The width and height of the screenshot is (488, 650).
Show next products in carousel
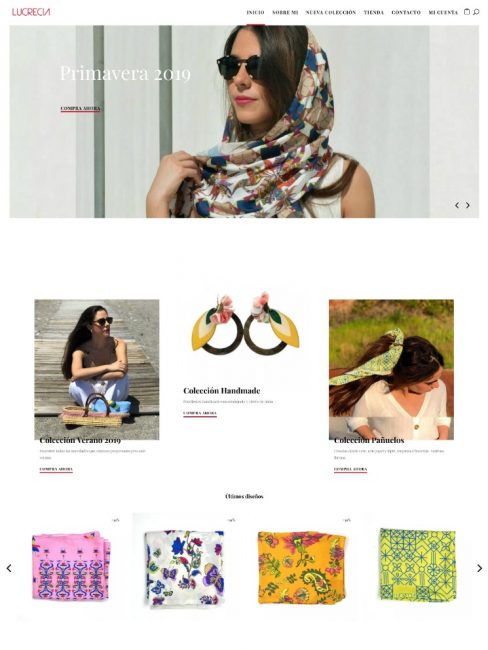(479, 568)
